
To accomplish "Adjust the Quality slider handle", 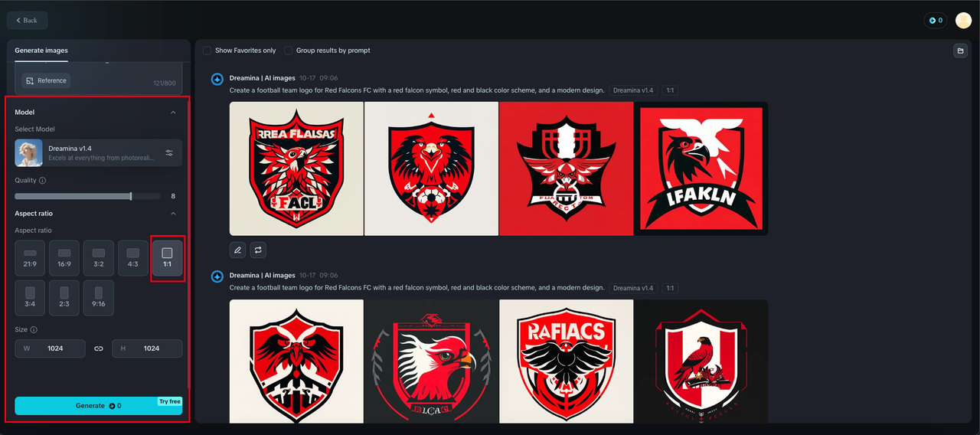I will coord(131,196).
